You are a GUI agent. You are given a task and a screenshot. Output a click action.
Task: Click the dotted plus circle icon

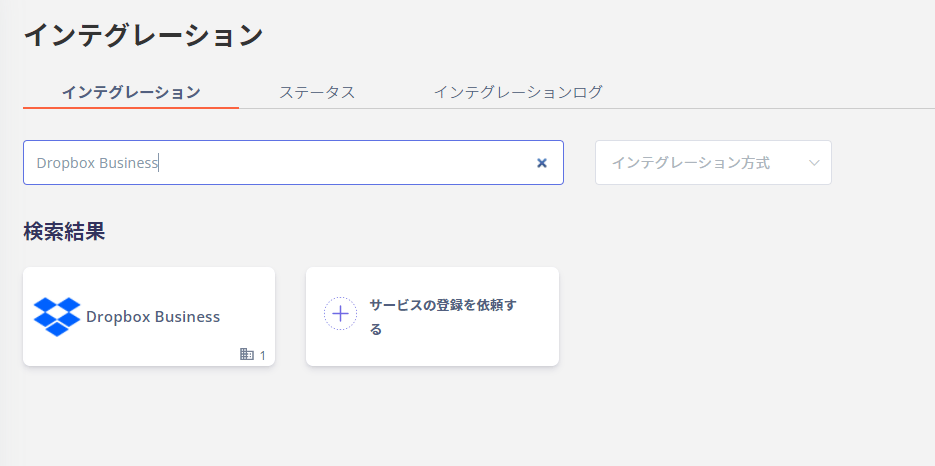340,314
